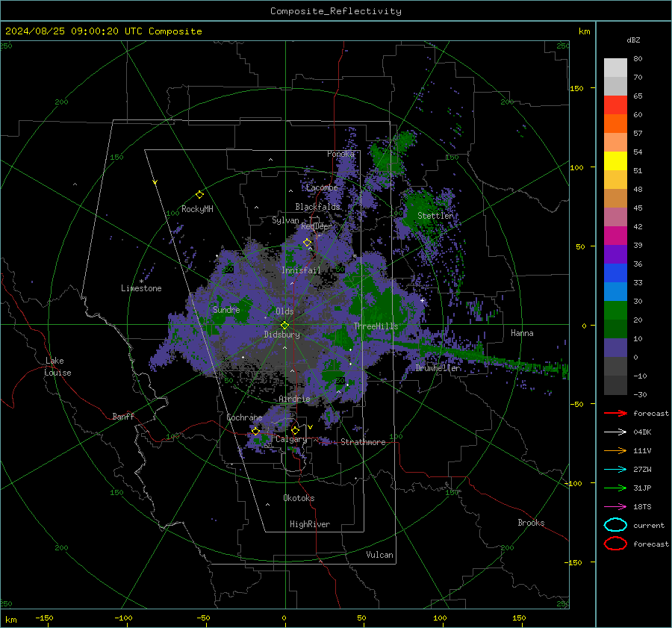
Task: Pick the slate-violet 10 dBZ swatch
Action: point(615,348)
